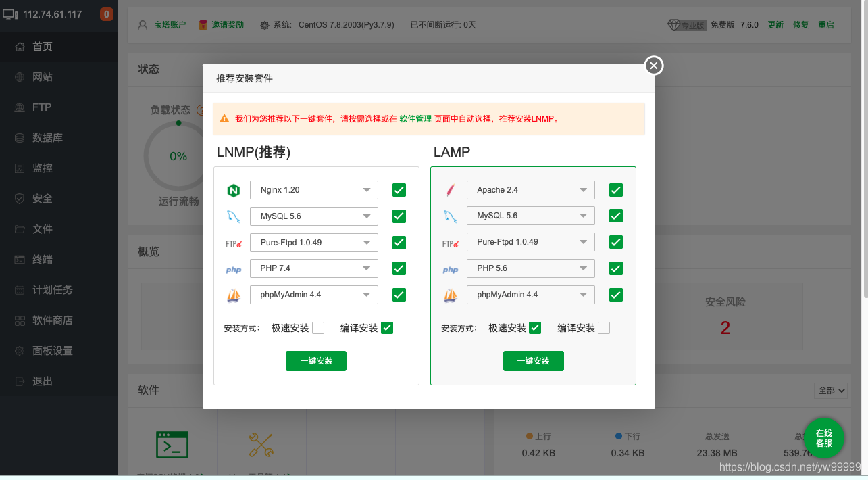Toggle 极速安装 checkbox under LAMP

point(535,328)
